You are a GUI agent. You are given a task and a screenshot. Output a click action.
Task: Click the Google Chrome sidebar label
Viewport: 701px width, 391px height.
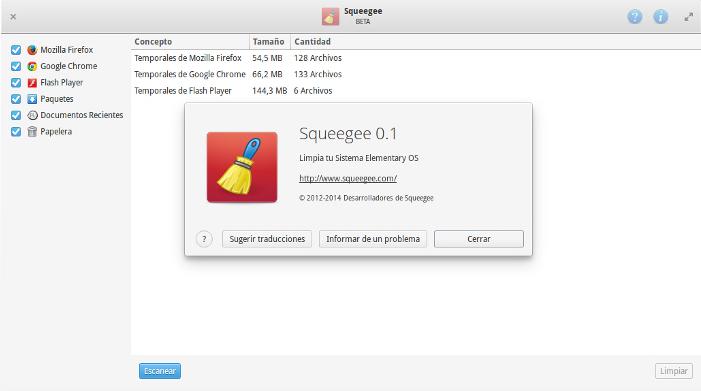(69, 66)
